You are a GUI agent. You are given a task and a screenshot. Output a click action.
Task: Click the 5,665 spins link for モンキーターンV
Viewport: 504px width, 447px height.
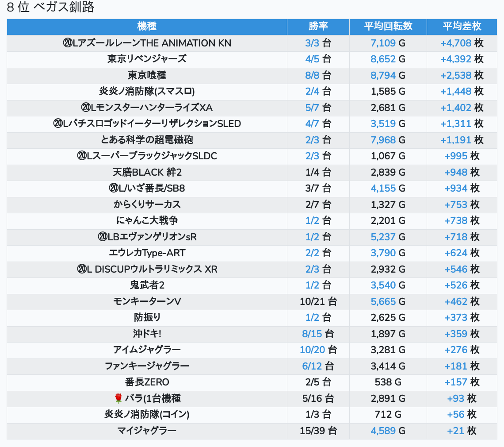pos(383,301)
